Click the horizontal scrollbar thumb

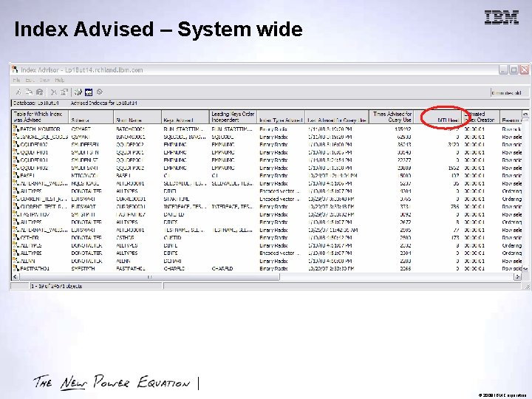point(149,277)
